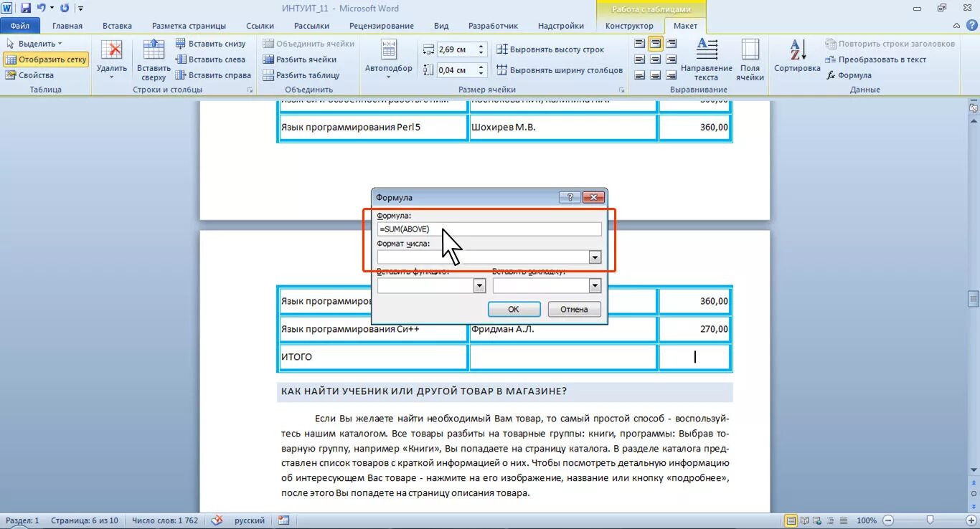Click Отмена to cancel the formula
This screenshot has height=529, width=980.
(x=574, y=309)
